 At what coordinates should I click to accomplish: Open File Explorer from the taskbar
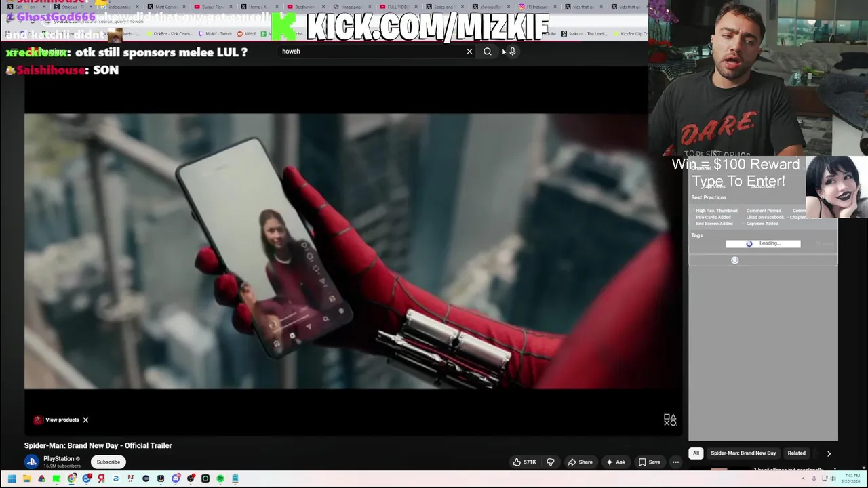coord(27,479)
